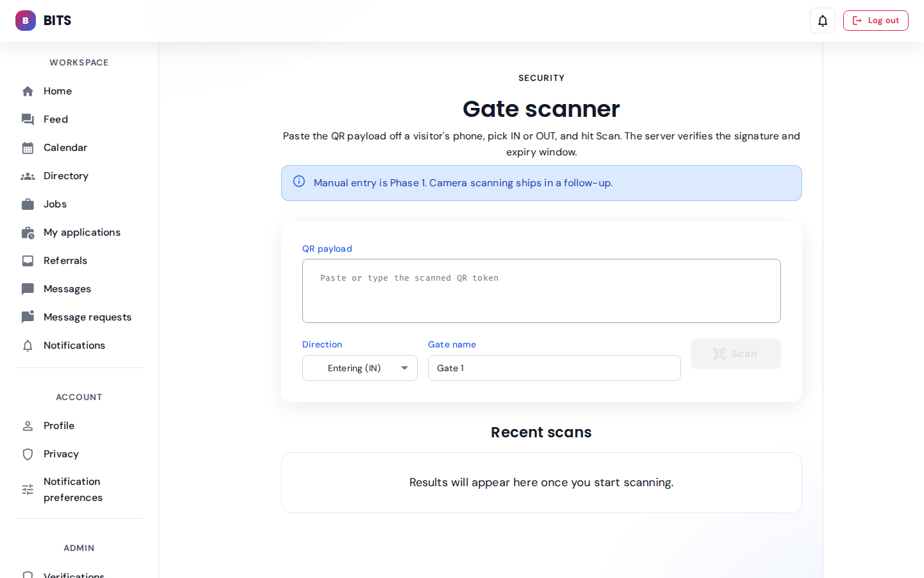The height and width of the screenshot is (578, 924).
Task: Click the dropdown arrow beside Entering (IN)
Action: click(404, 368)
